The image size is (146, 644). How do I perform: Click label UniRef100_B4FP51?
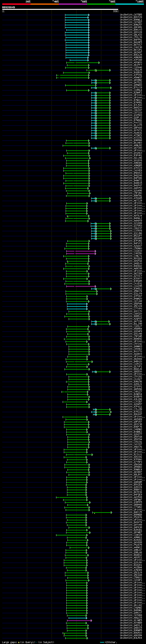point(131,40)
